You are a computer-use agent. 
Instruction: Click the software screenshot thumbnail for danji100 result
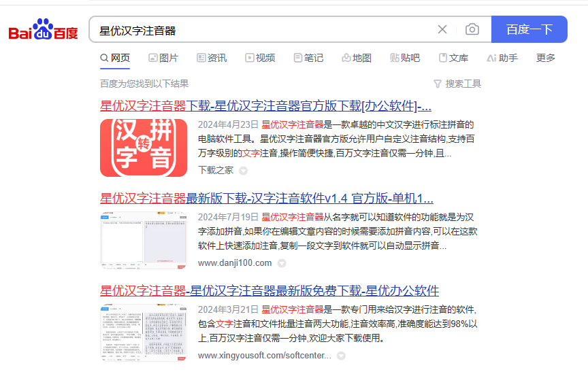click(x=144, y=240)
